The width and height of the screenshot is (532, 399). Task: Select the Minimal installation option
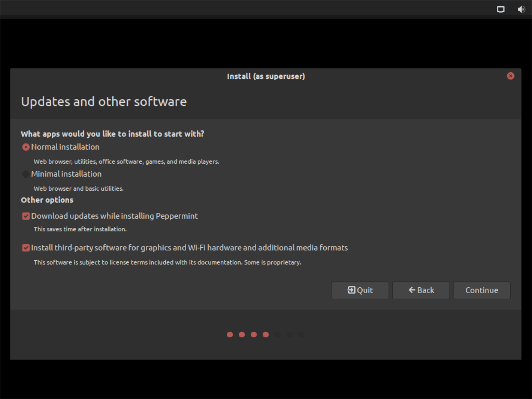26,174
